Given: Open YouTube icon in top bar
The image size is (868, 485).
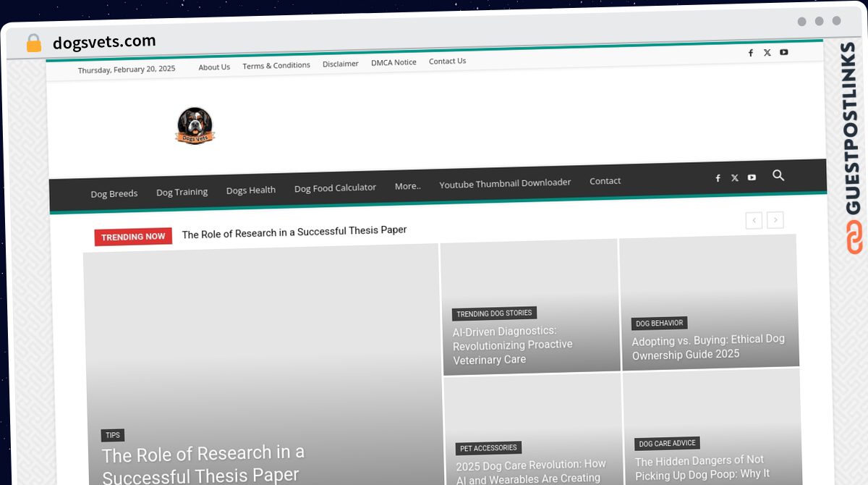Looking at the screenshot, I should (783, 52).
